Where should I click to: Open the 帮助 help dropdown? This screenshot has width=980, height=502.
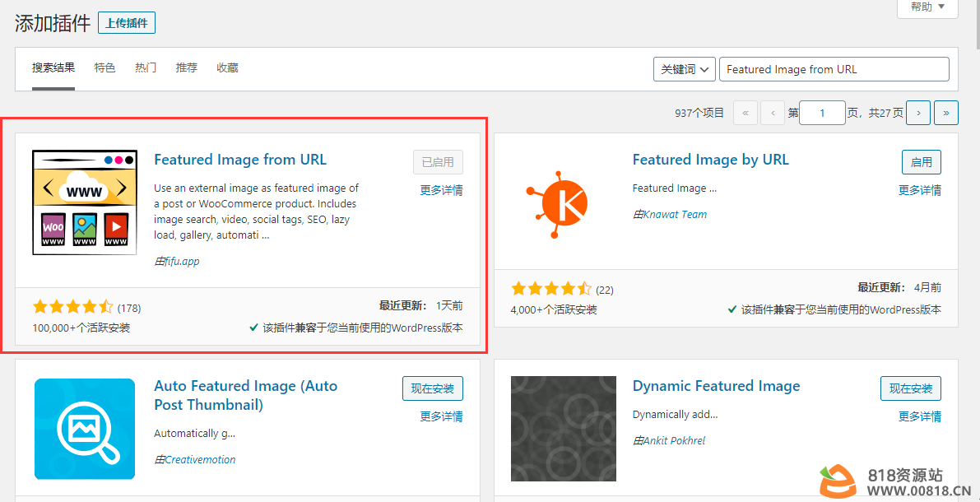coord(927,7)
